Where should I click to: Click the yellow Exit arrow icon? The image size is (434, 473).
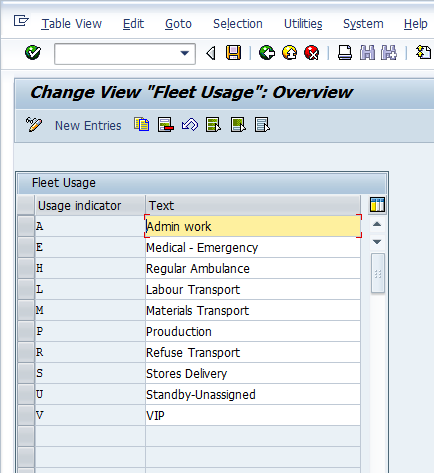coord(289,53)
